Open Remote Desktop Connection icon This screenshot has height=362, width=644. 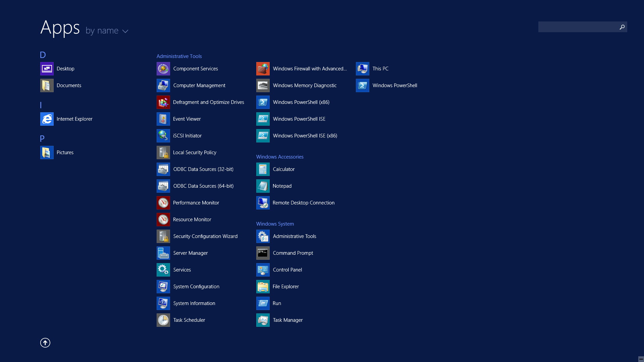(x=263, y=203)
